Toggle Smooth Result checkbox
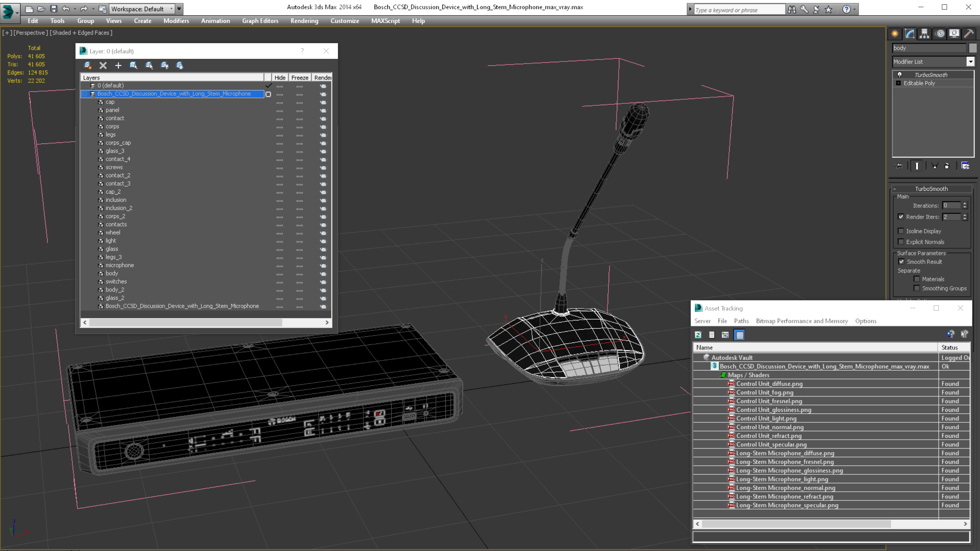Screen dimensions: 980x551 click(x=901, y=262)
